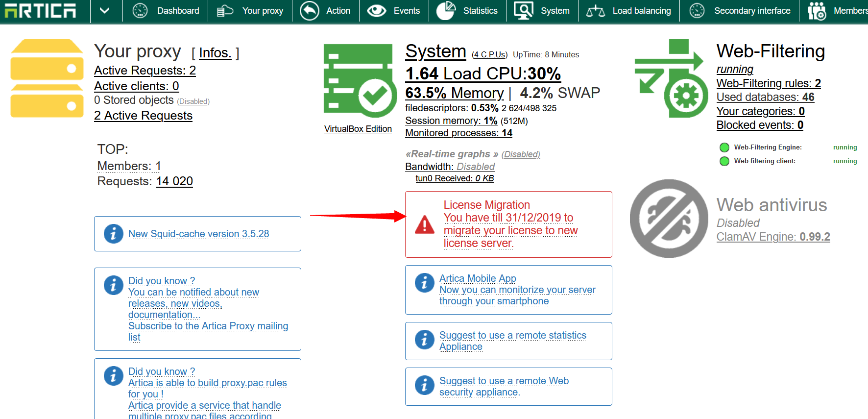Click Subscribe to the Artica Proxy mailing list
Screen dimensions: 868x419
pyautogui.click(x=208, y=332)
